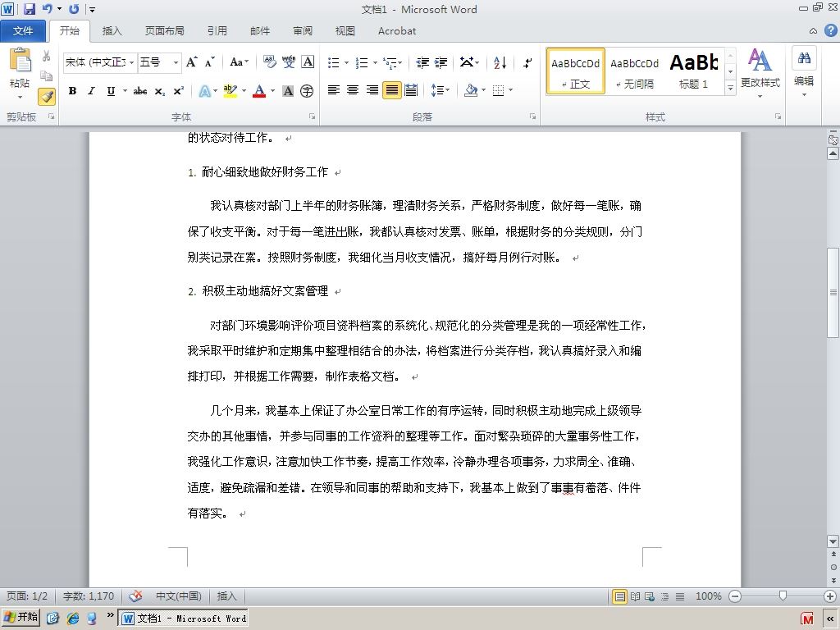
Task: Grow font size with the large A icon
Action: [191, 62]
